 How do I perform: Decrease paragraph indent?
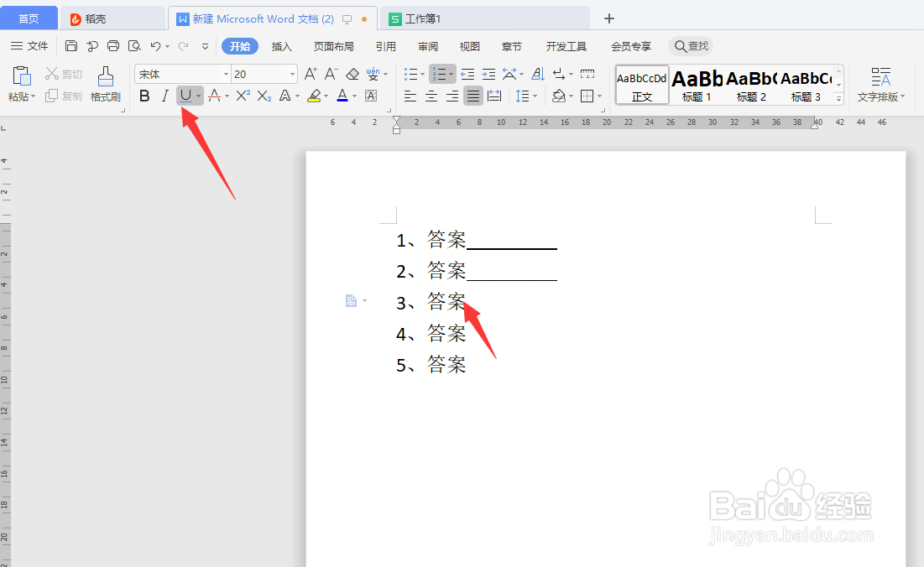click(467, 74)
